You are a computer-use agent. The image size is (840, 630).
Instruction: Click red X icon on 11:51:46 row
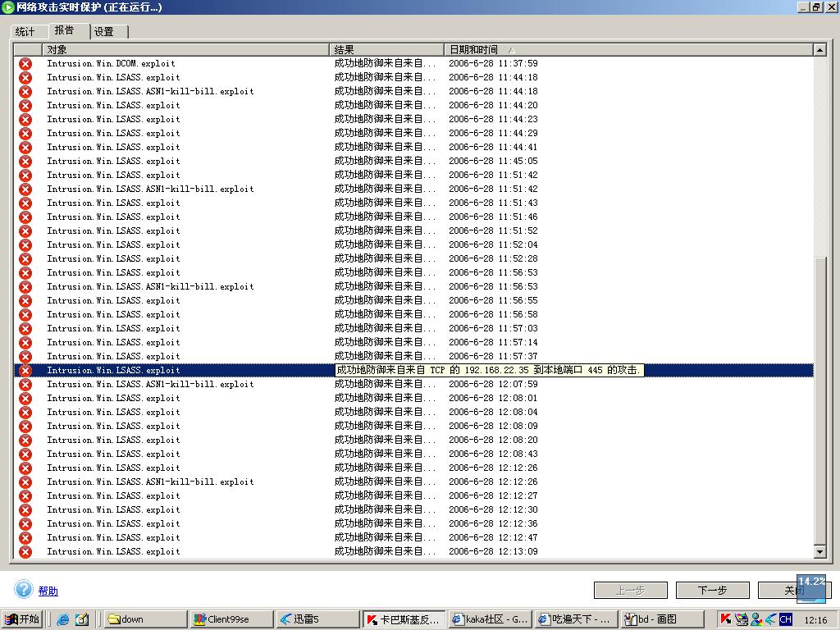pos(25,217)
